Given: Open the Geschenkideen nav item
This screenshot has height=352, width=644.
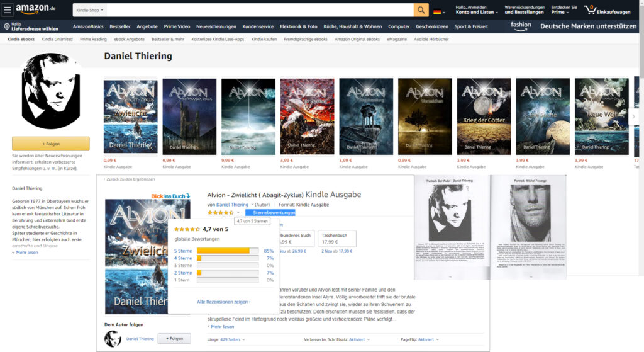Looking at the screenshot, I should [432, 26].
